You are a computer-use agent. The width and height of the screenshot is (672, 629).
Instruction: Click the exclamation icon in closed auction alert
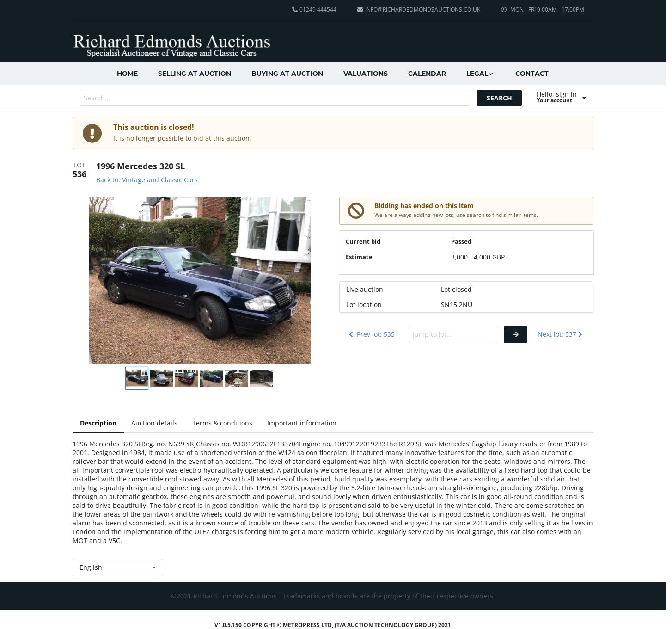[92, 133]
